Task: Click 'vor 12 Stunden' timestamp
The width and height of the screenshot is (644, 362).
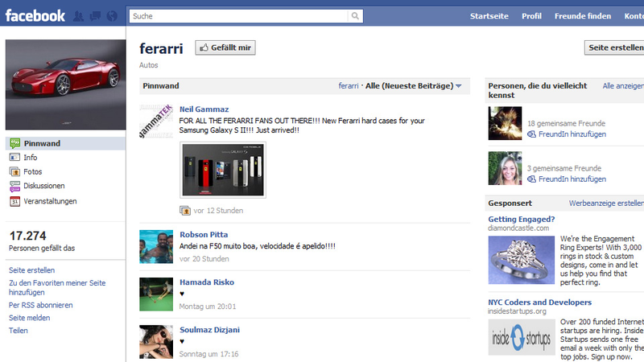Action: point(218,211)
